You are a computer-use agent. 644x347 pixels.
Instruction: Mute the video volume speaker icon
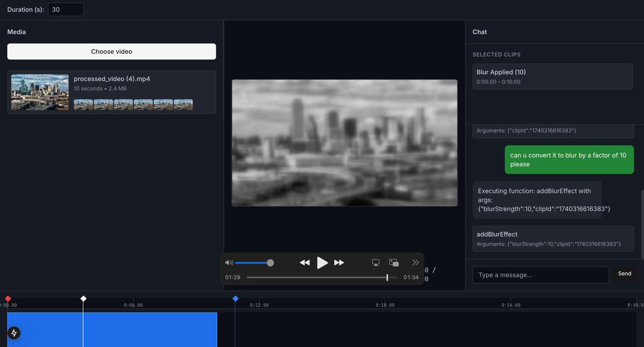229,263
